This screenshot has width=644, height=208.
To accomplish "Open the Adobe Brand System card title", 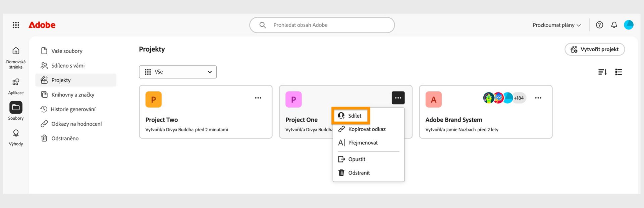I will tap(454, 120).
